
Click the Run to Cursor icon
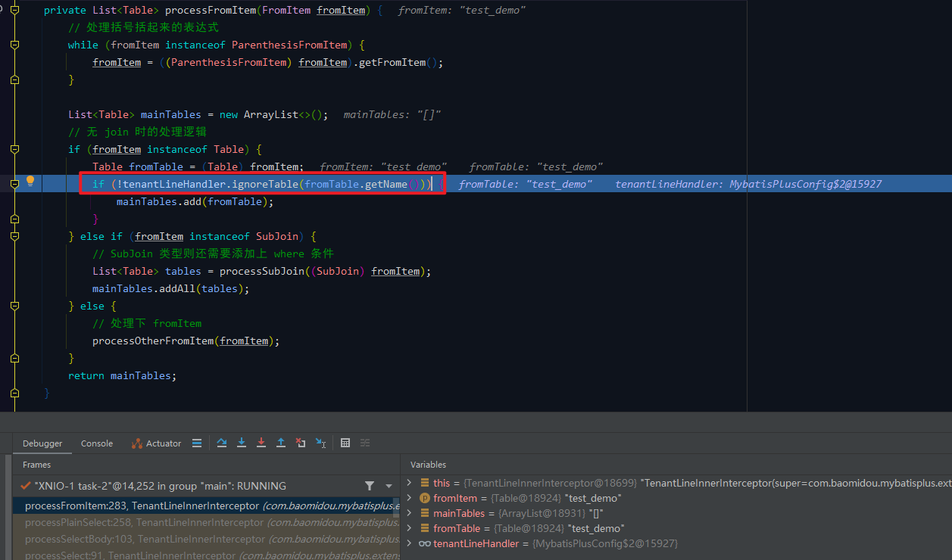pyautogui.click(x=320, y=443)
